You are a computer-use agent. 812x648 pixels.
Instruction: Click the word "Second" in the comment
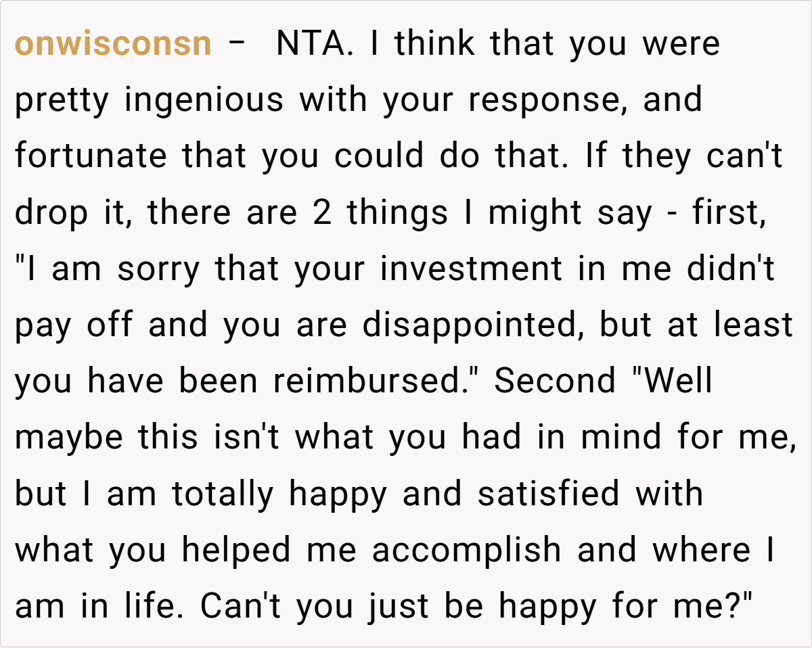tap(556, 381)
